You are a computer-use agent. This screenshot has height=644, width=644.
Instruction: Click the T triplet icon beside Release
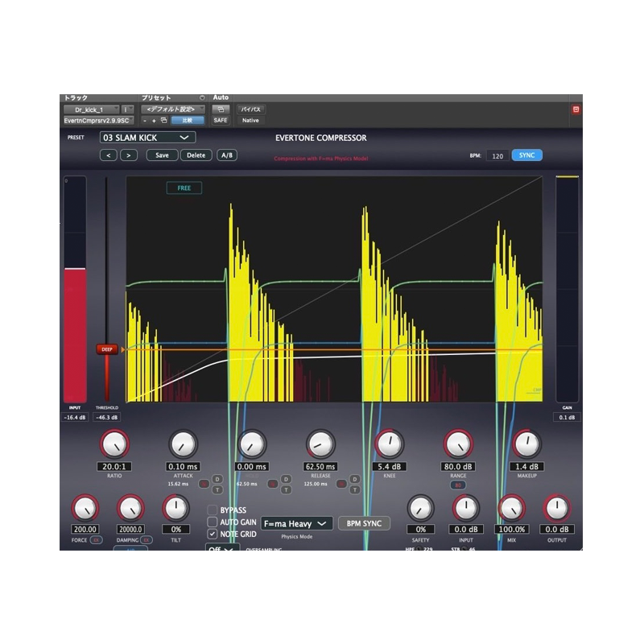click(354, 489)
